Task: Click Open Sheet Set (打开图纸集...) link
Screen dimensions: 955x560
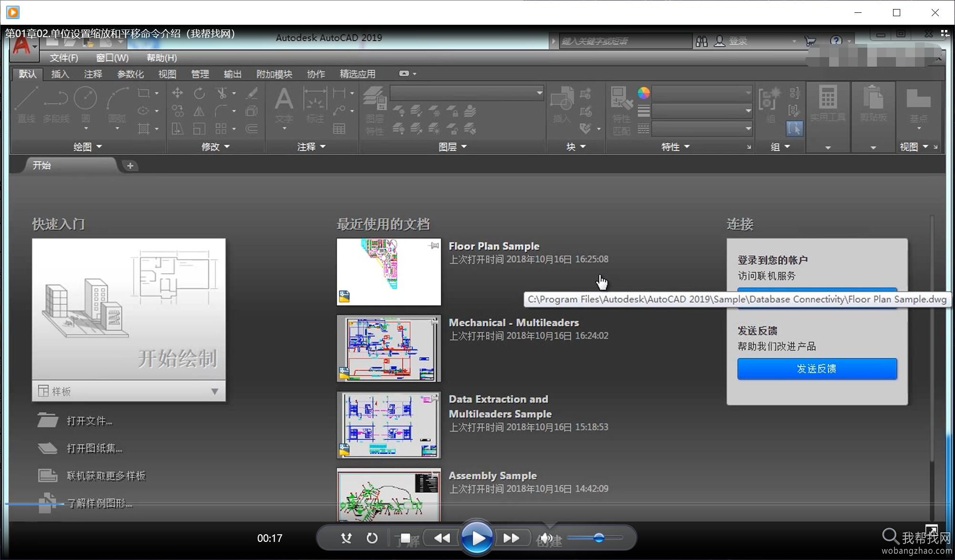Action: point(94,448)
